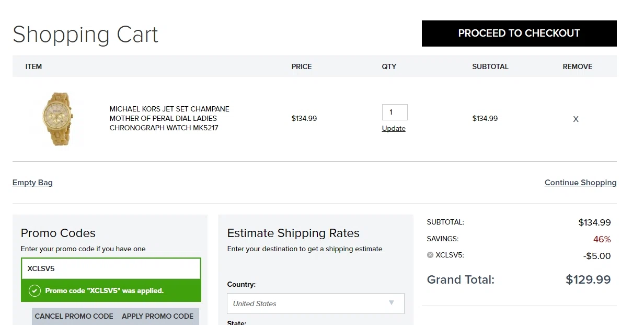This screenshot has width=644, height=325.
Task: Click the QTY column header
Action: pyautogui.click(x=389, y=66)
